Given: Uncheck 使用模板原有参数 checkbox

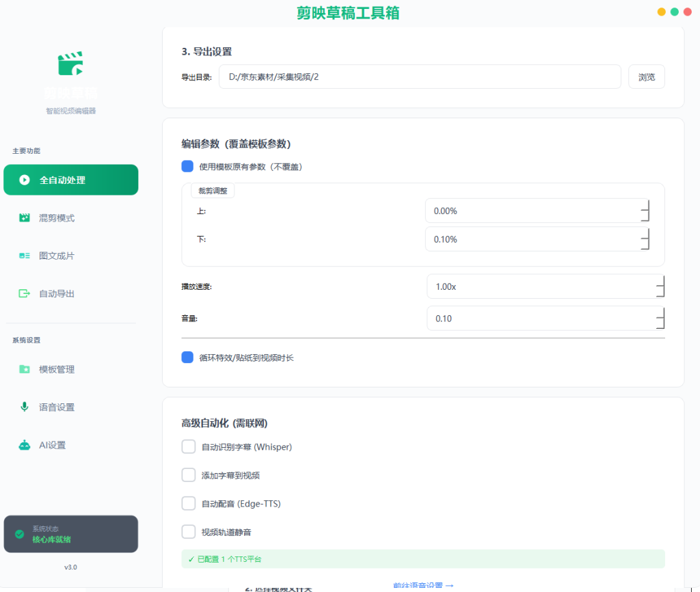Looking at the screenshot, I should (x=187, y=167).
